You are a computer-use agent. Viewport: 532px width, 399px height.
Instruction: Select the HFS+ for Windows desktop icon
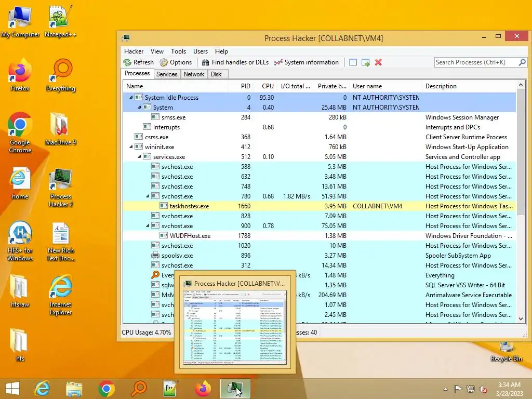[20, 241]
